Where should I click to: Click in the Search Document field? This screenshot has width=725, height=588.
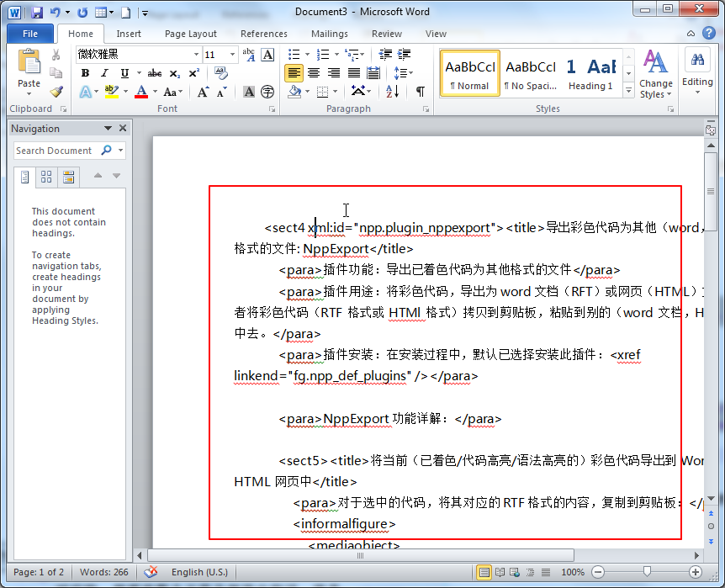(56, 151)
